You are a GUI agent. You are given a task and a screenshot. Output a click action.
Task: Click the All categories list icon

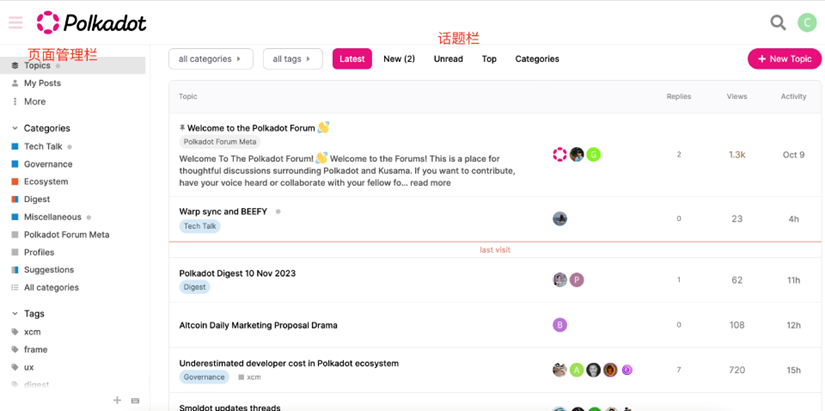pos(15,287)
